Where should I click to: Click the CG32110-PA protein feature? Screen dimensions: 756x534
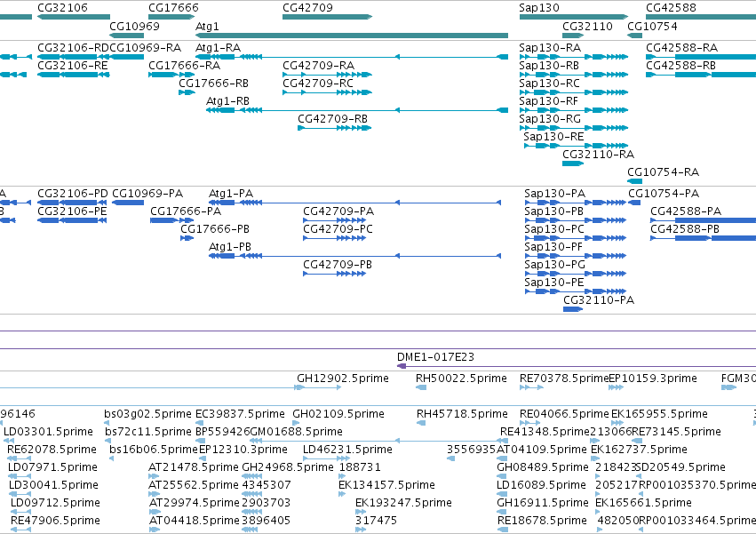tap(573, 309)
